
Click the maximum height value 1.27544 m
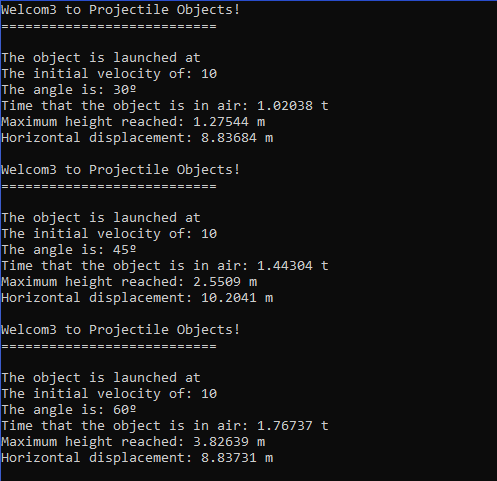click(x=229, y=122)
